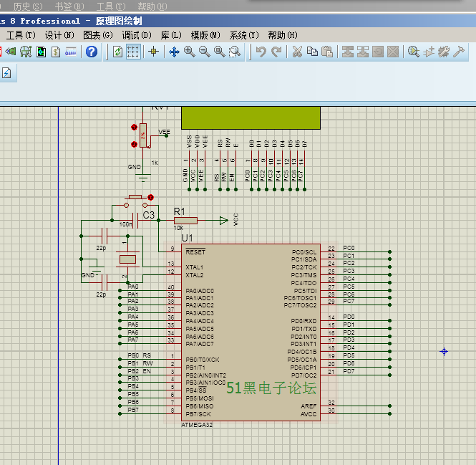The image size is (476, 465).
Task: Click the zoom out magnifier icon
Action: coord(204,52)
